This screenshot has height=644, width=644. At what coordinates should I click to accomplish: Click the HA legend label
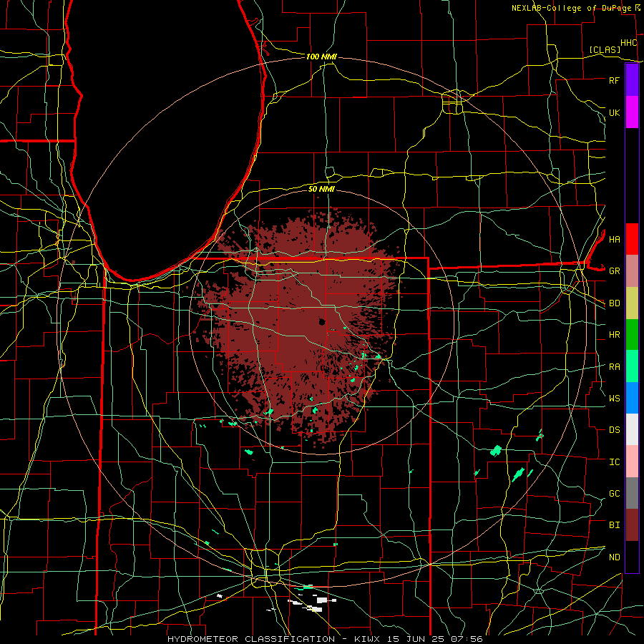coord(614,239)
